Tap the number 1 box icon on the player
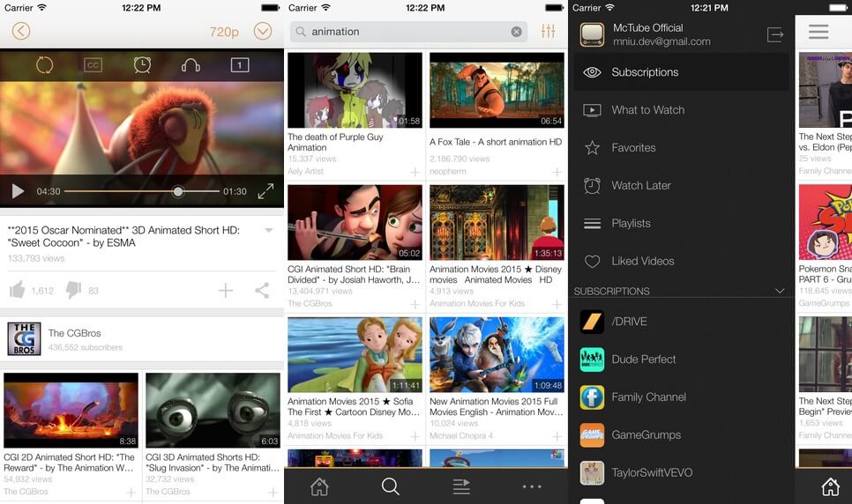Screen dimensions: 852x504 240,65
